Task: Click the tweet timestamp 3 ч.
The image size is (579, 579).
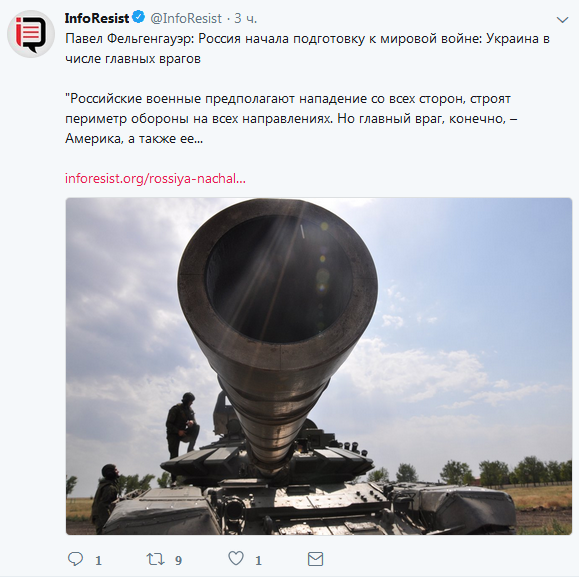Action: (x=246, y=18)
